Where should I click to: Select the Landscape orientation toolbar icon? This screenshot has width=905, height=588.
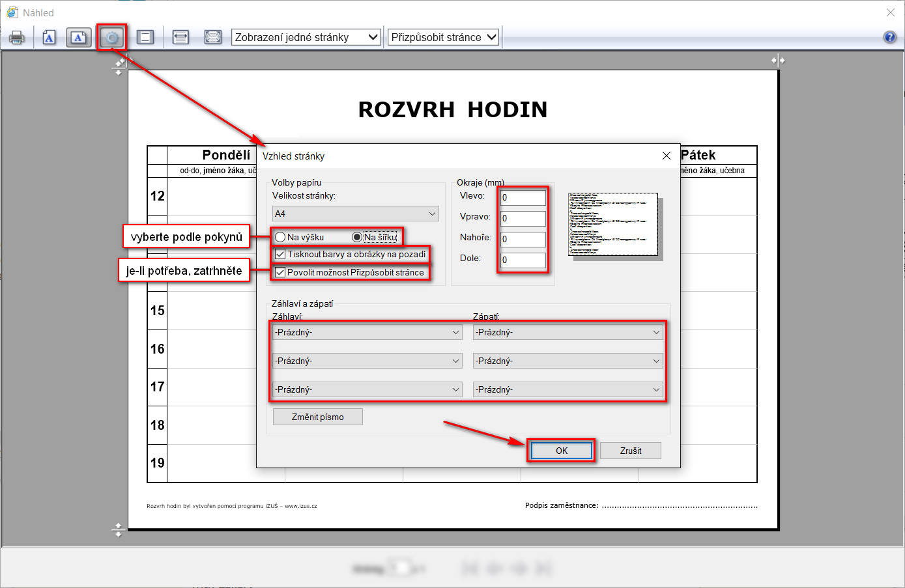point(78,38)
